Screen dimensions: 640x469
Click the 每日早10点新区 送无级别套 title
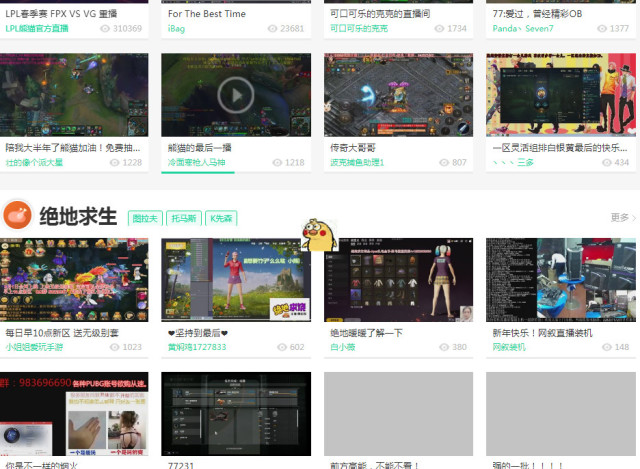62,333
